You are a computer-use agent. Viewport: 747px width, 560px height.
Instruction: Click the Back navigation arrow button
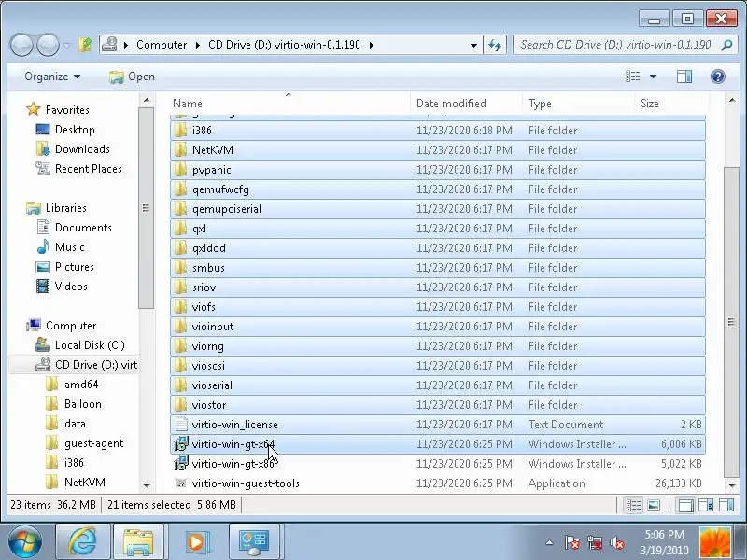pyautogui.click(x=22, y=45)
